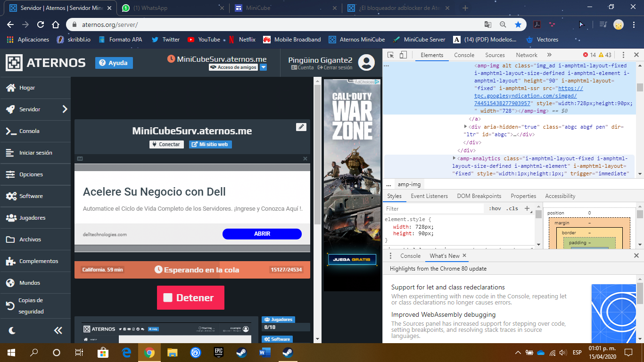Expand the div with id abgc node

(466, 127)
